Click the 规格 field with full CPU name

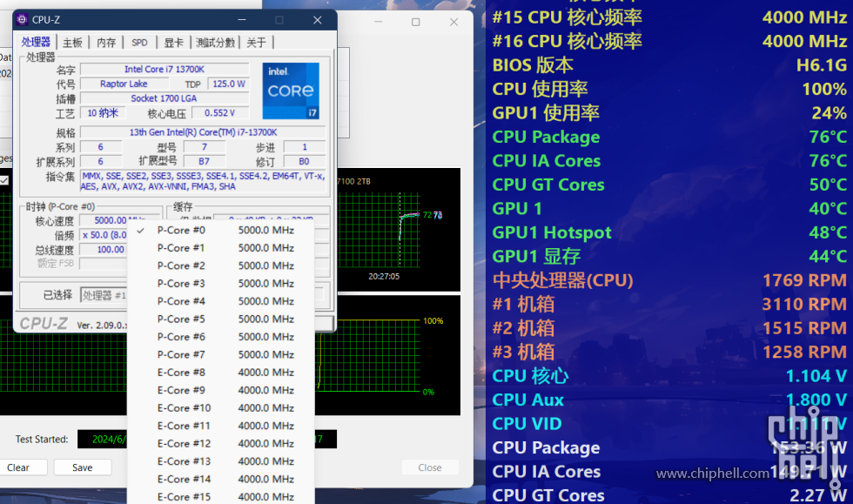coord(203,132)
